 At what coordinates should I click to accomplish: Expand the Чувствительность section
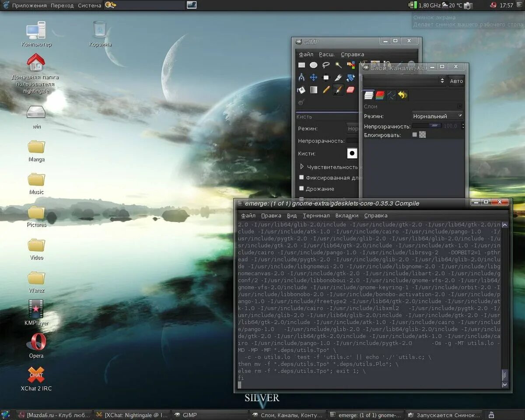tap(302, 167)
